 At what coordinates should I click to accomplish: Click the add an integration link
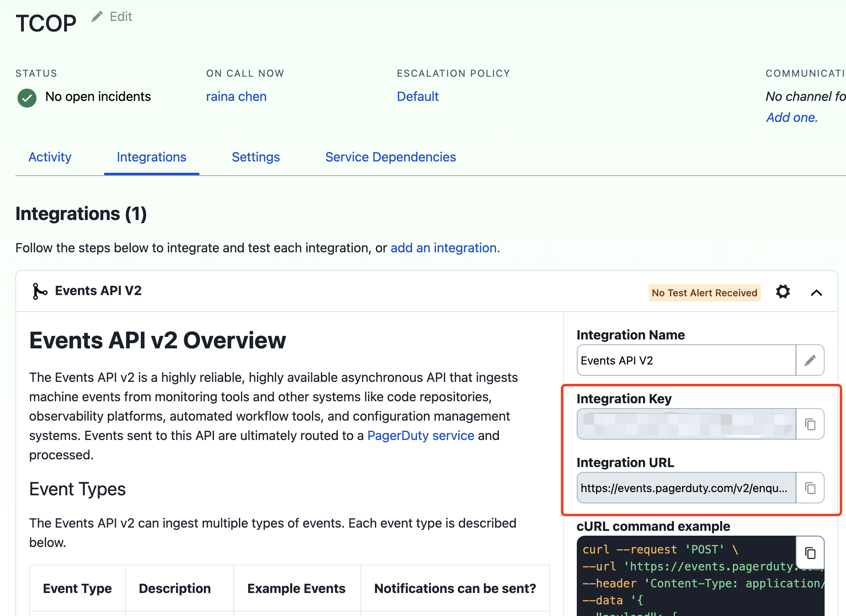(x=445, y=248)
